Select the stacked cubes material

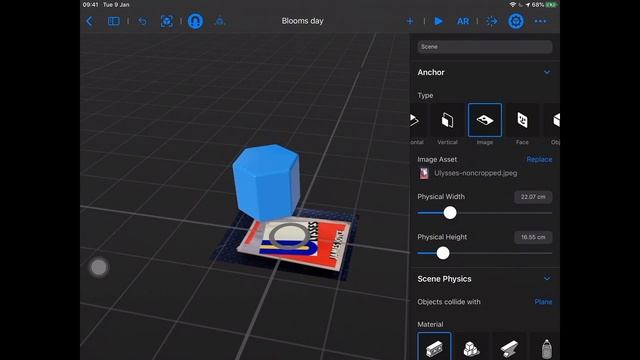tap(471, 347)
